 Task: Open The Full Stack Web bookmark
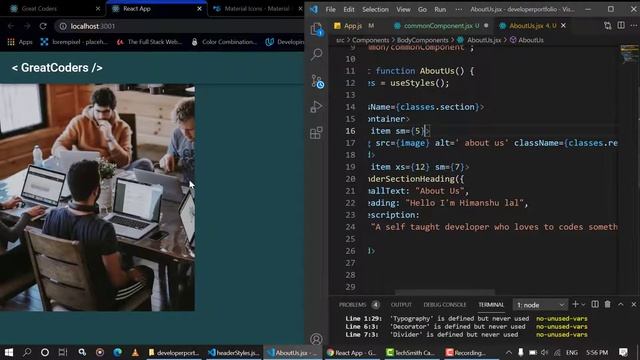149,42
